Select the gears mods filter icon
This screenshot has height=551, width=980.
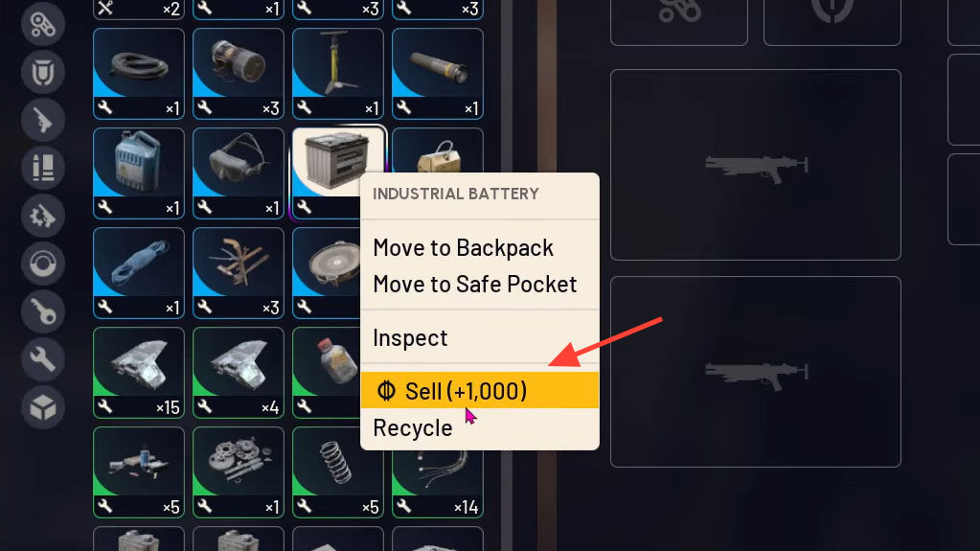pyautogui.click(x=42, y=216)
